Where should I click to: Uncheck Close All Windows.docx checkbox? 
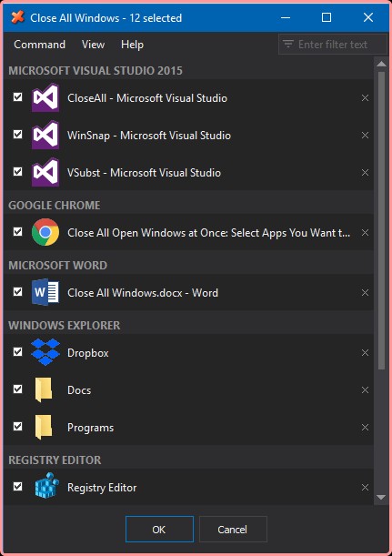coord(17,291)
